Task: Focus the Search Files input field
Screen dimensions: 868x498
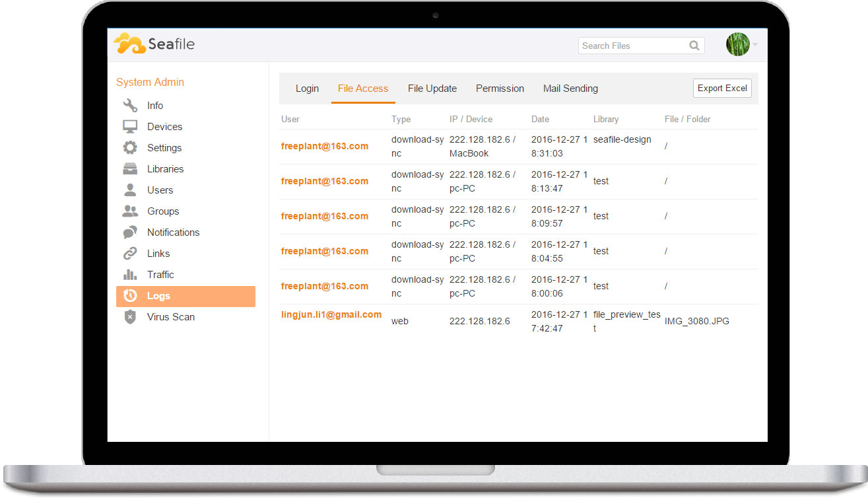Action: point(632,46)
